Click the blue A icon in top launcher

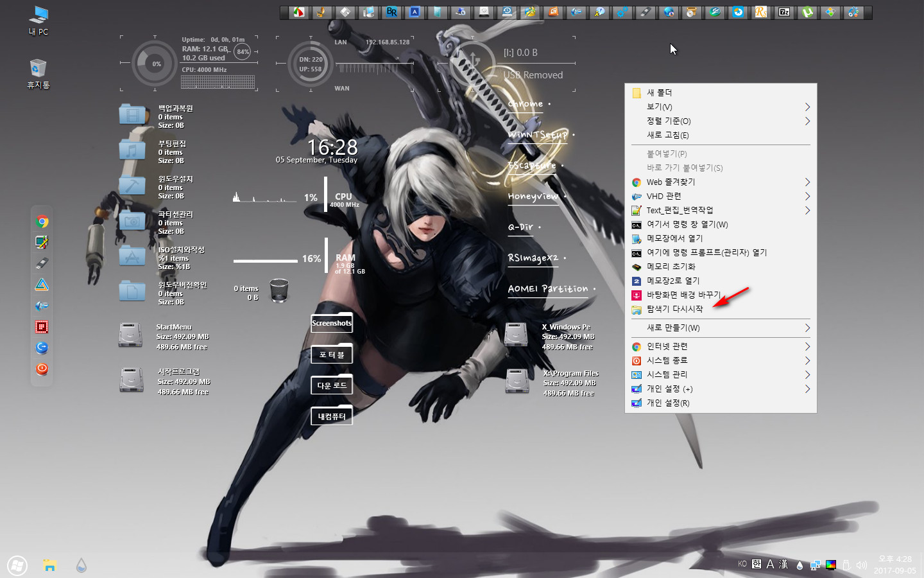(x=415, y=12)
